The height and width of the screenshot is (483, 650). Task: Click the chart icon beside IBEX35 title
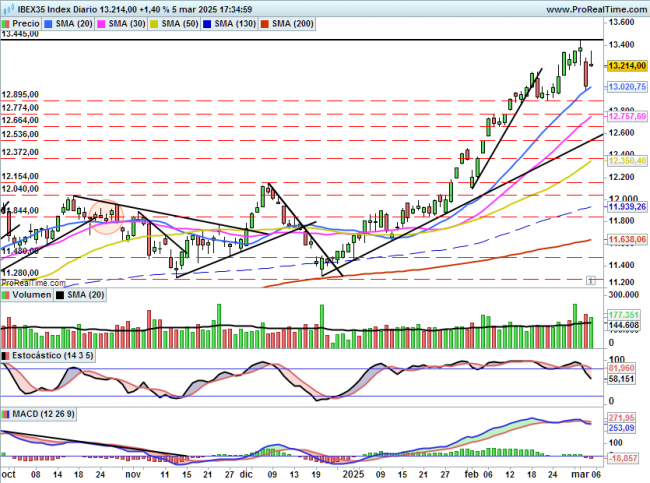[x=8, y=8]
